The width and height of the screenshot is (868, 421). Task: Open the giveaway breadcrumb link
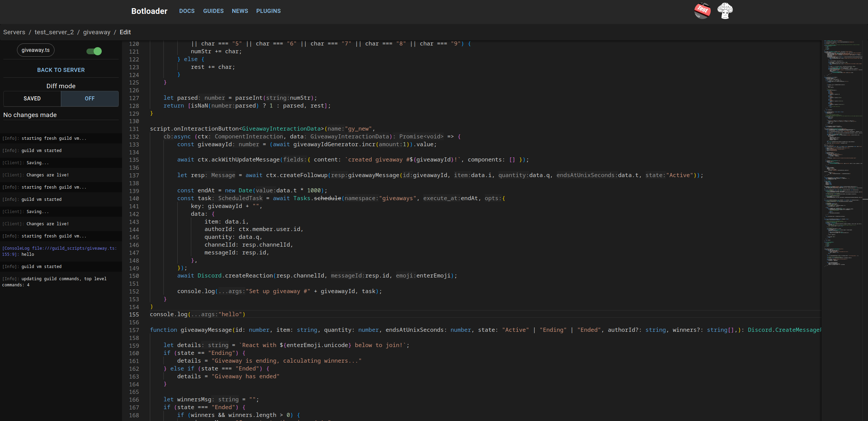coord(97,32)
